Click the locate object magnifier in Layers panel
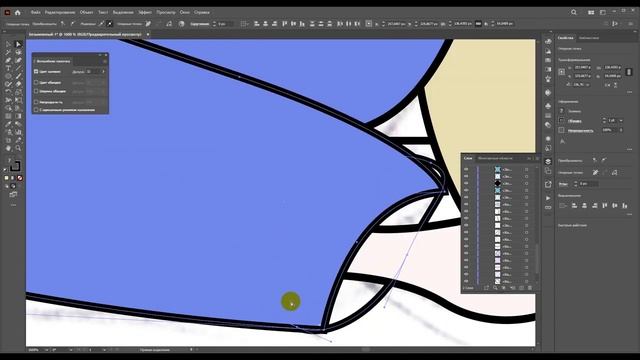640x360 pixels. (x=495, y=288)
